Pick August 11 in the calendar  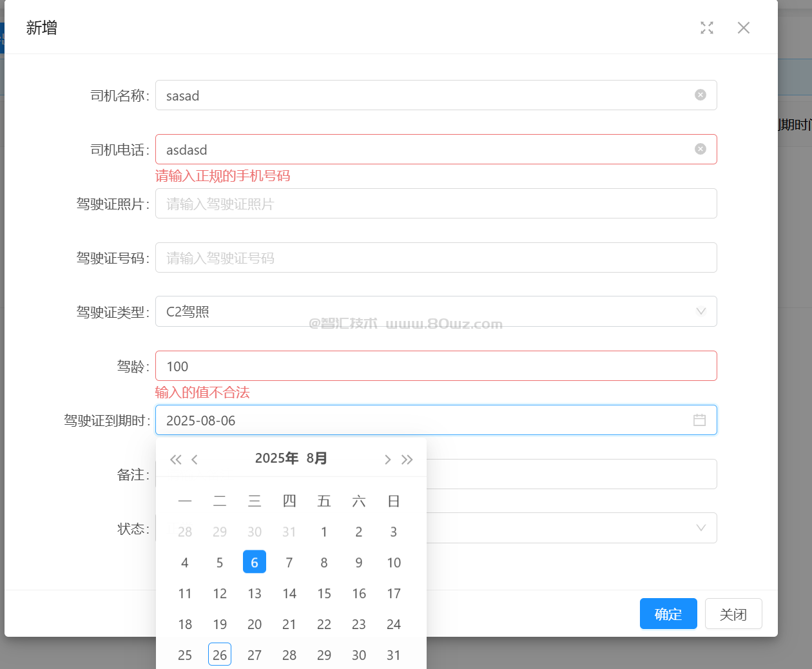point(185,594)
